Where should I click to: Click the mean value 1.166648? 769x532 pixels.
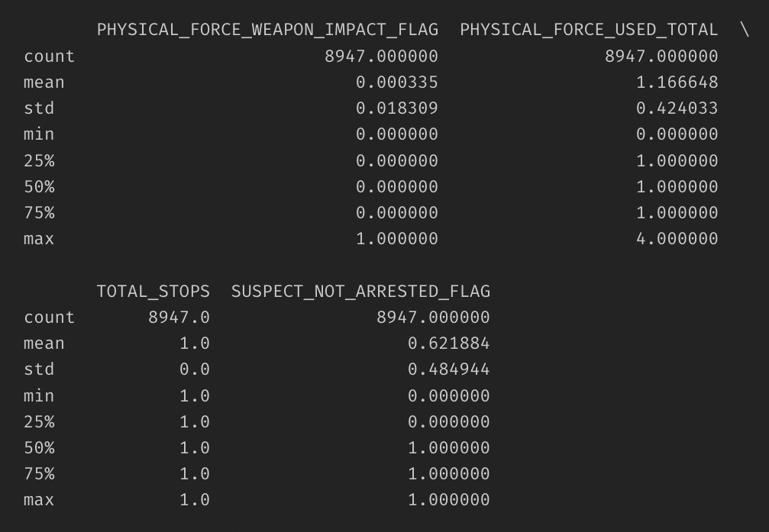click(677, 82)
